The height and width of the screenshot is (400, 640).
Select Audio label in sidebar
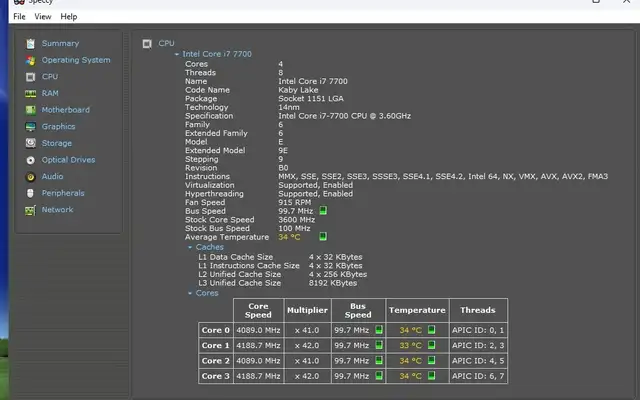coord(52,176)
